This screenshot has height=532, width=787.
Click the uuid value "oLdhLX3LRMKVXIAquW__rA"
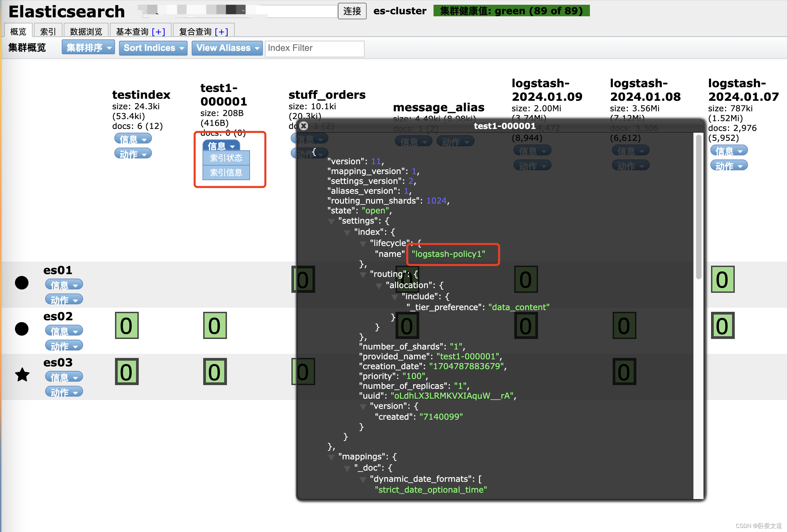point(452,396)
